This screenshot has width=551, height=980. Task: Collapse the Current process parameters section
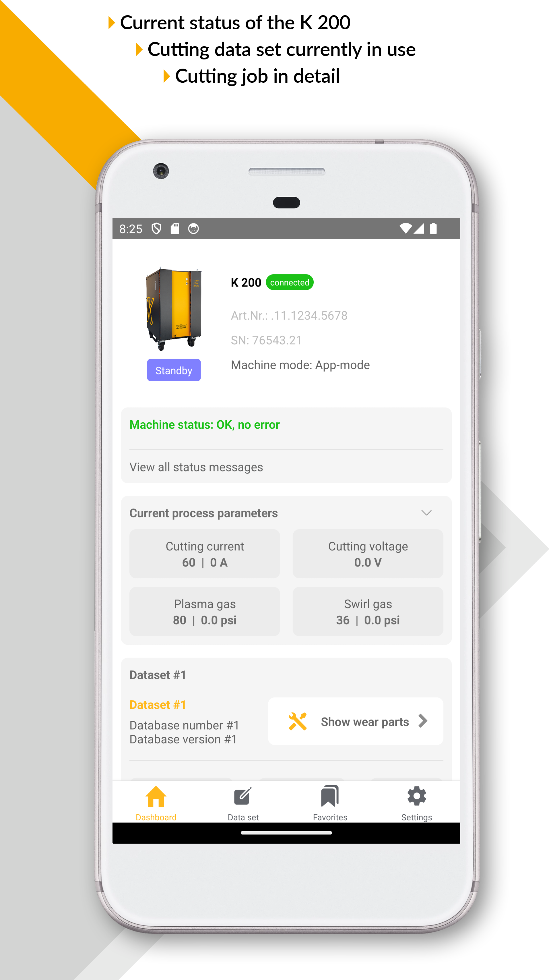427,513
